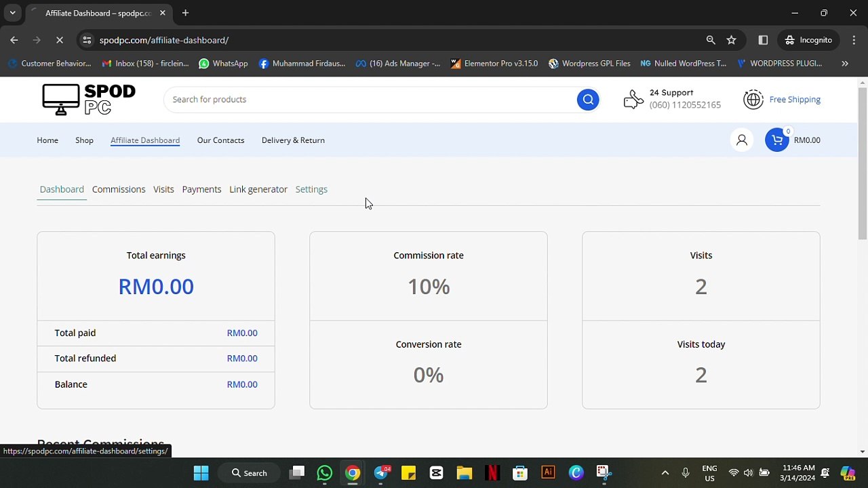Click the blue product search icon
This screenshot has width=868, height=488.
[x=588, y=100]
